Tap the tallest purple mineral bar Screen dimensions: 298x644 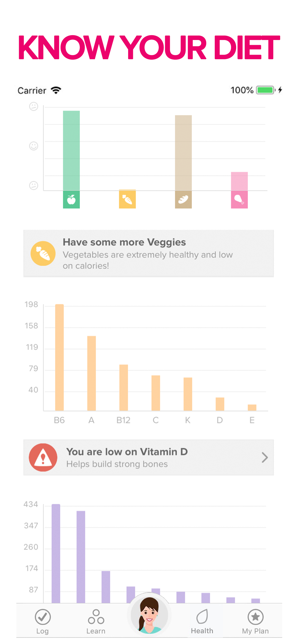[x=56, y=553]
